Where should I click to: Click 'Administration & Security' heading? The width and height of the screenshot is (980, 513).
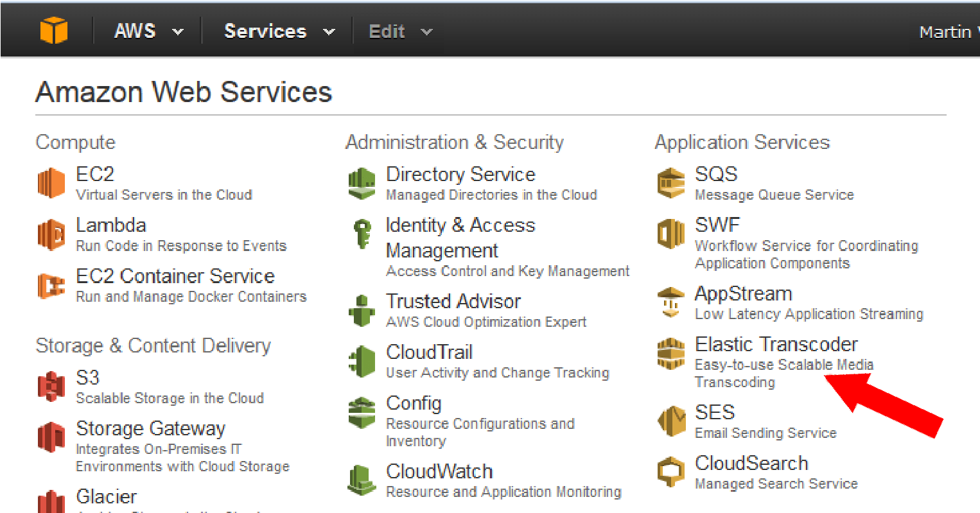click(x=454, y=142)
